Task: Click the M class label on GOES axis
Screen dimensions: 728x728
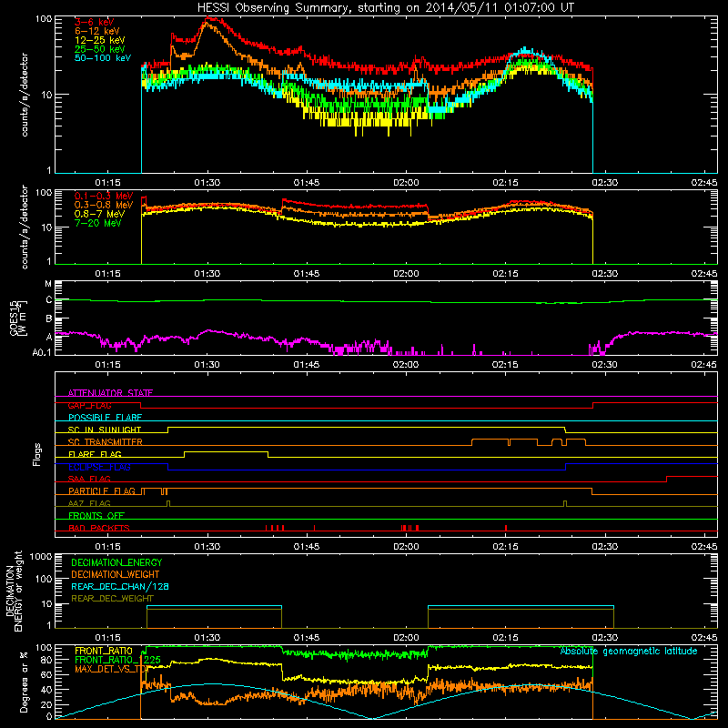Action: [48, 284]
